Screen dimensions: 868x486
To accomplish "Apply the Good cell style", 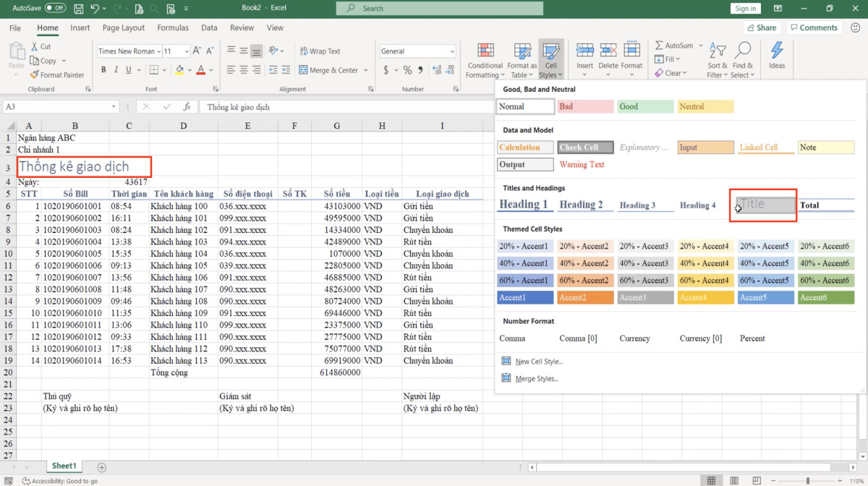I will tap(645, 106).
